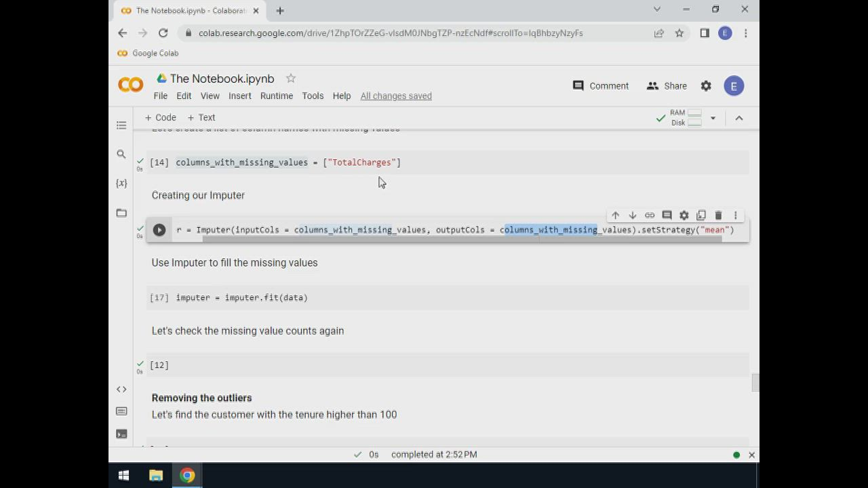Open the command palette icon
Viewport: 868px width, 488px height.
point(121,411)
